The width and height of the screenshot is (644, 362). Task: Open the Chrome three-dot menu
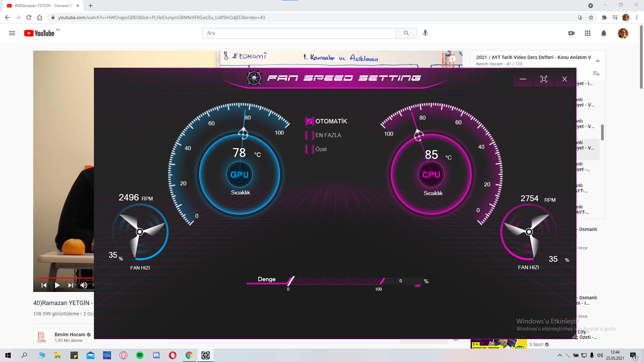pyautogui.click(x=637, y=17)
